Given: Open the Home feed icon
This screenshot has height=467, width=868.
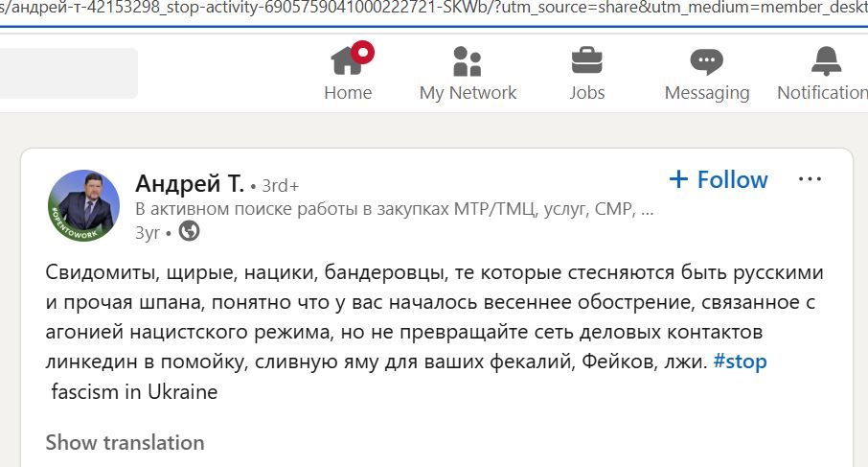Looking at the screenshot, I should pos(347,61).
